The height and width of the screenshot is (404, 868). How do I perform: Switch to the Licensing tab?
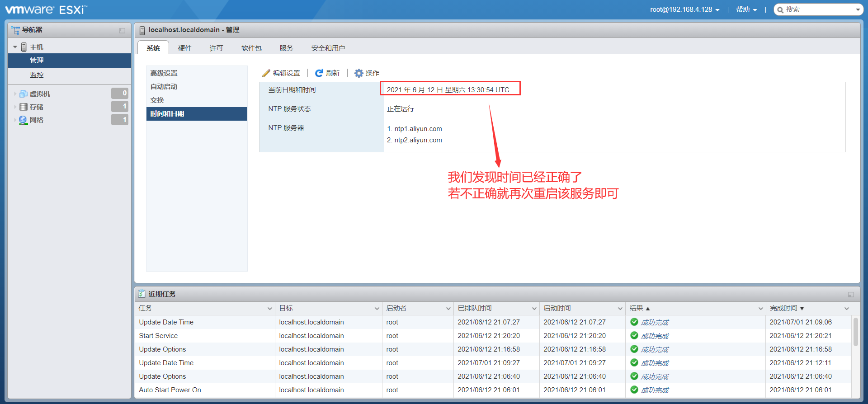[217, 48]
